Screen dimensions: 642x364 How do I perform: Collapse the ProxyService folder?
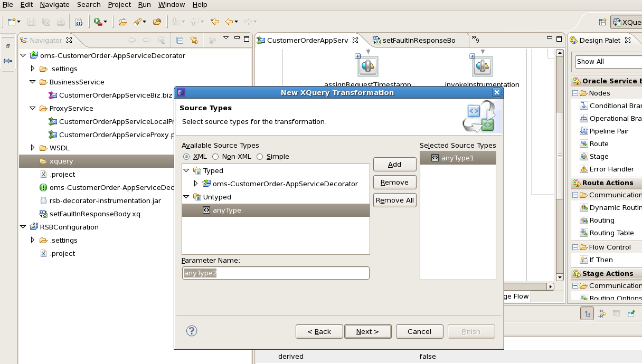point(33,108)
